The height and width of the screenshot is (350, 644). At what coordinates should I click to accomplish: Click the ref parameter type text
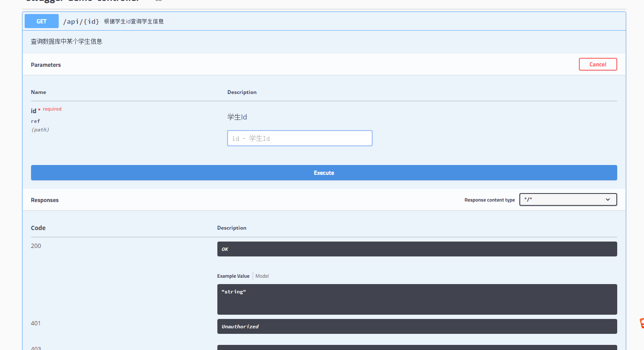click(x=35, y=121)
